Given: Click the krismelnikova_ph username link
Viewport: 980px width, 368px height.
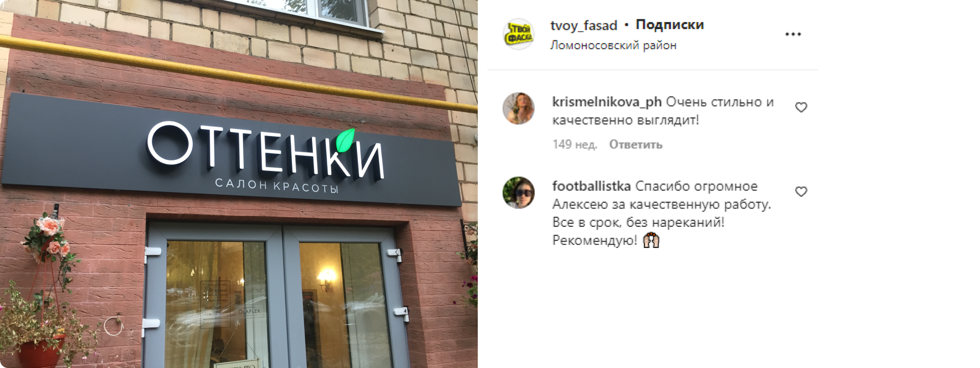Looking at the screenshot, I should click(x=607, y=102).
